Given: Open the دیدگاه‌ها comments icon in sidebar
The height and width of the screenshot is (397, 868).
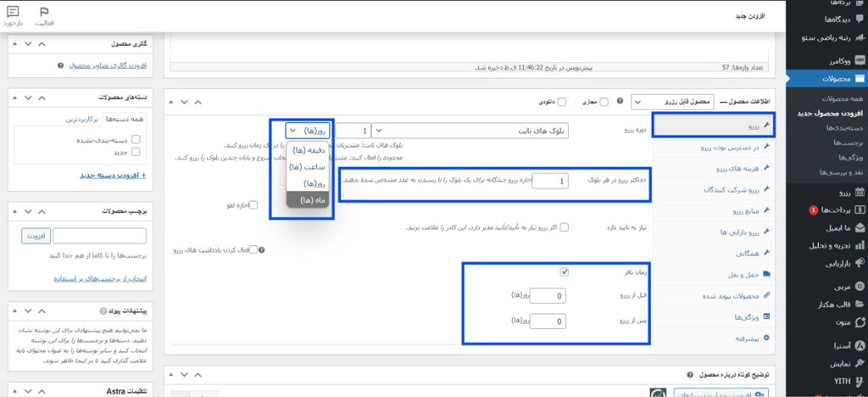Looking at the screenshot, I should [x=860, y=20].
